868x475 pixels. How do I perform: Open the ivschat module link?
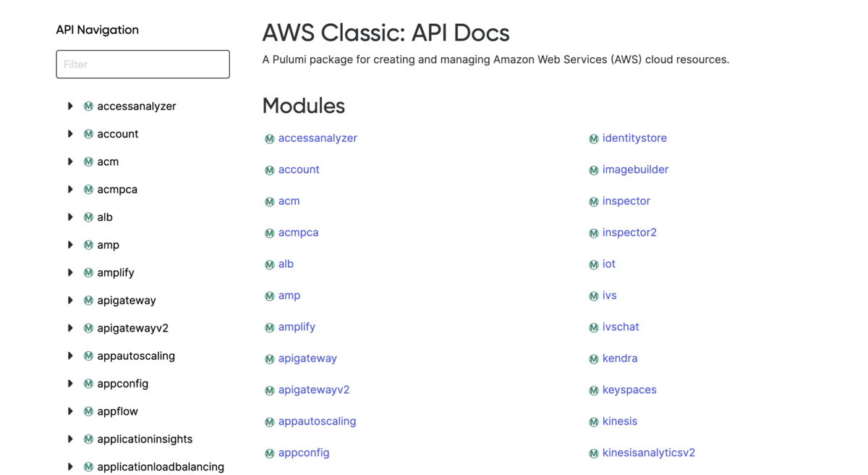(621, 327)
